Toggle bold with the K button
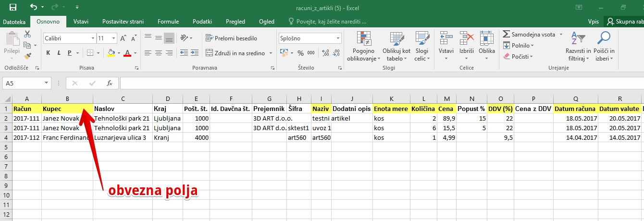 coord(49,53)
